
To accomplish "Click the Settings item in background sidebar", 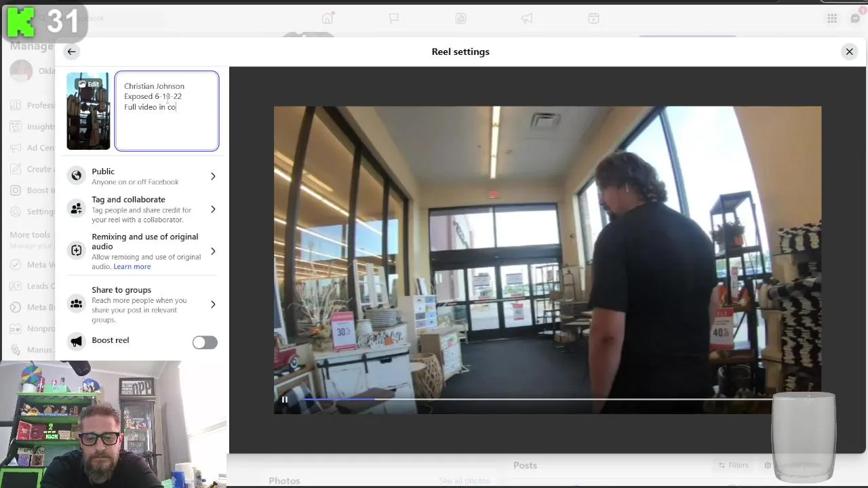I will (x=33, y=211).
